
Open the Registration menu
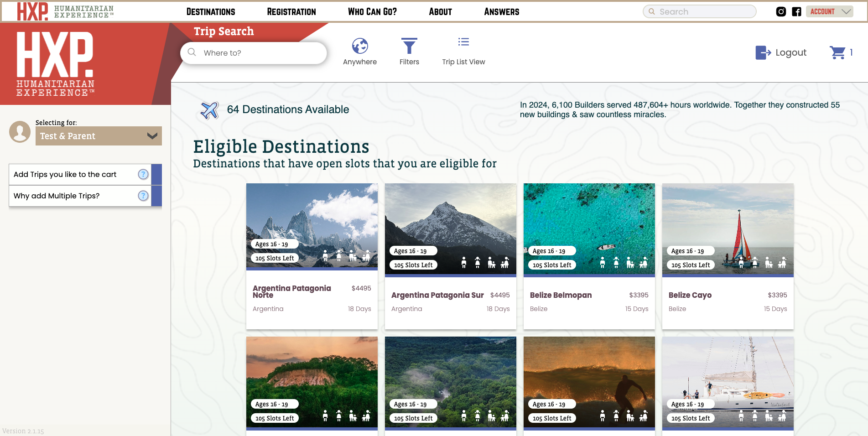click(291, 12)
